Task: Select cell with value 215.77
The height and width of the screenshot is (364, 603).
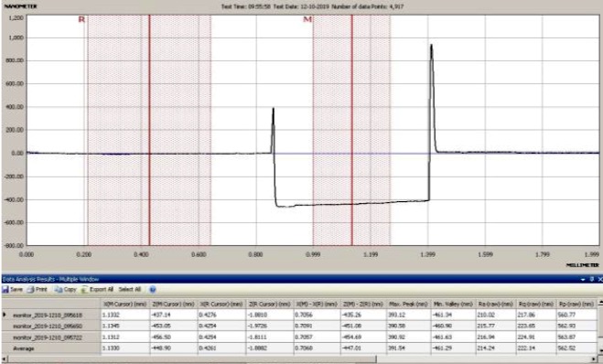Action: pyautogui.click(x=496, y=326)
